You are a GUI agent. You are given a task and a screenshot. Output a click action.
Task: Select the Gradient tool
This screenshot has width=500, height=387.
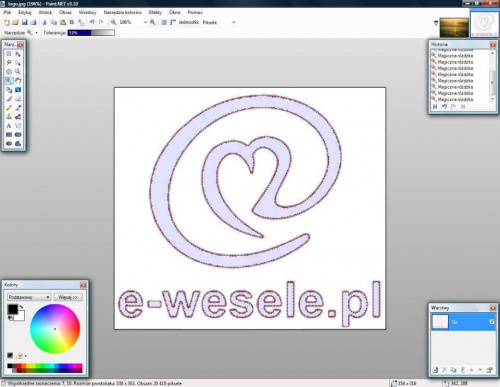(18, 90)
